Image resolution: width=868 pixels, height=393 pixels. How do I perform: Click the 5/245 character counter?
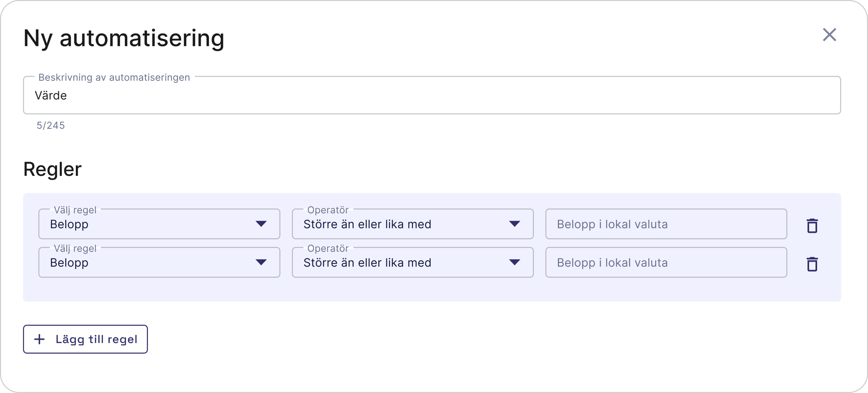(x=51, y=125)
